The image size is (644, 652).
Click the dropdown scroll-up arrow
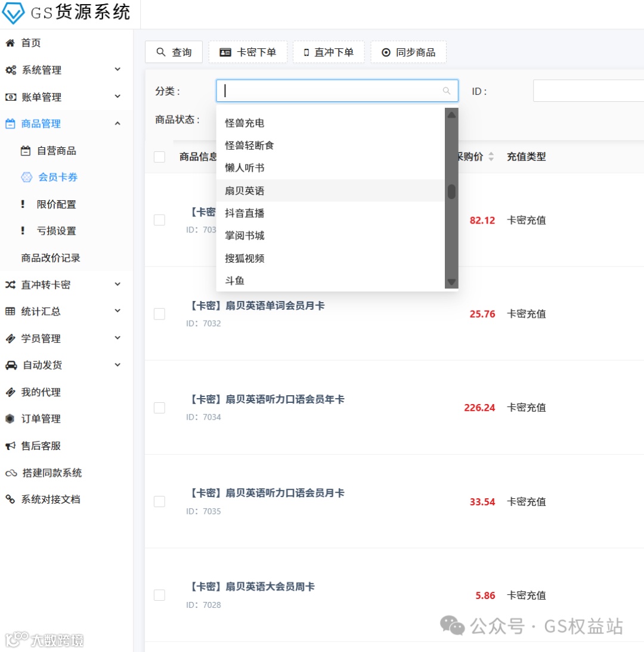click(451, 114)
